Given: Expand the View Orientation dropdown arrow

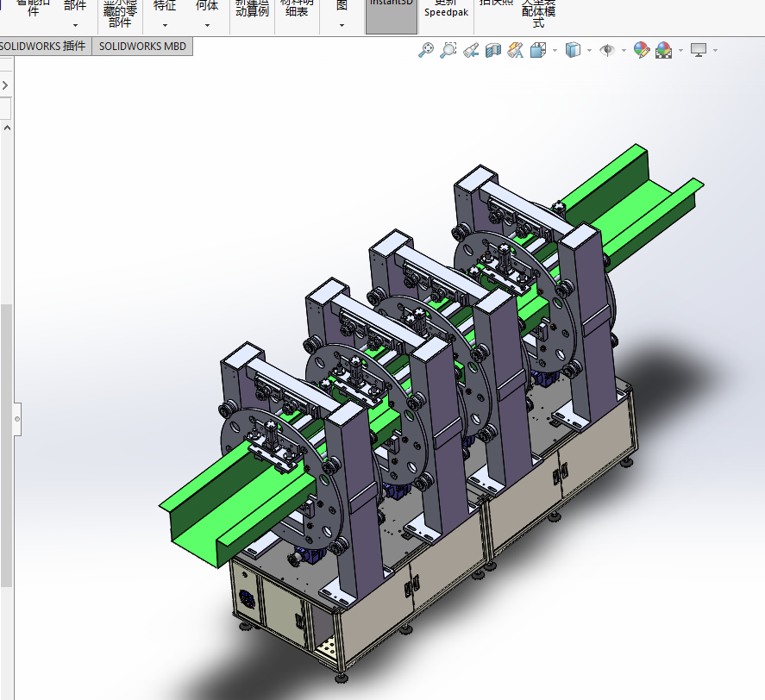Looking at the screenshot, I should coord(555,50).
